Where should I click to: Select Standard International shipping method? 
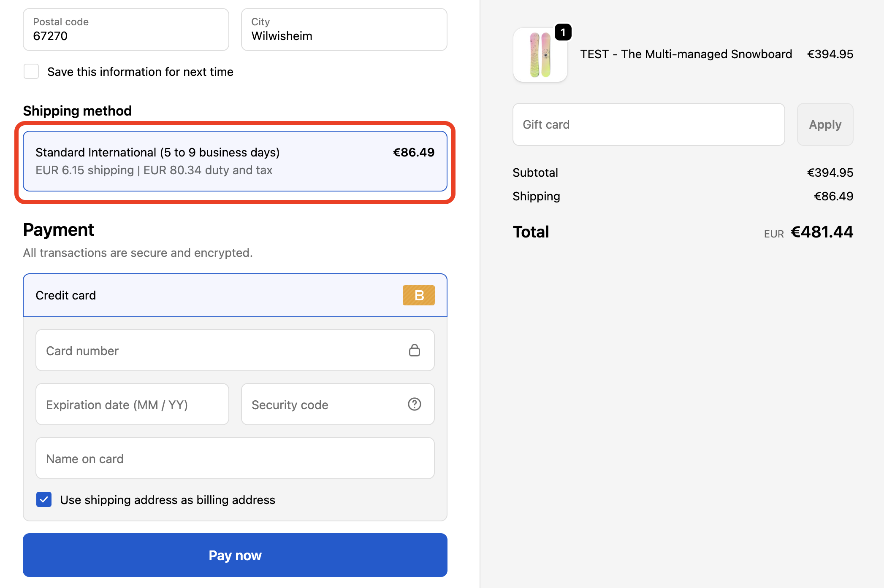(x=235, y=161)
